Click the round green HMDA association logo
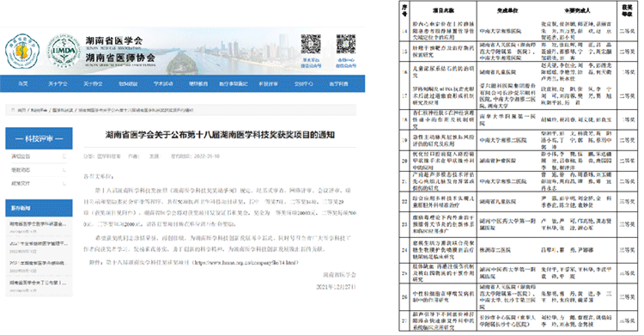This screenshot has width=644, height=335. (64, 51)
